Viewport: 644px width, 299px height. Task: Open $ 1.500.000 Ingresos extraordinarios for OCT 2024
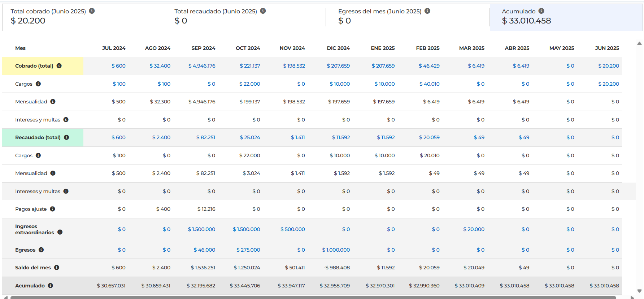tap(246, 229)
